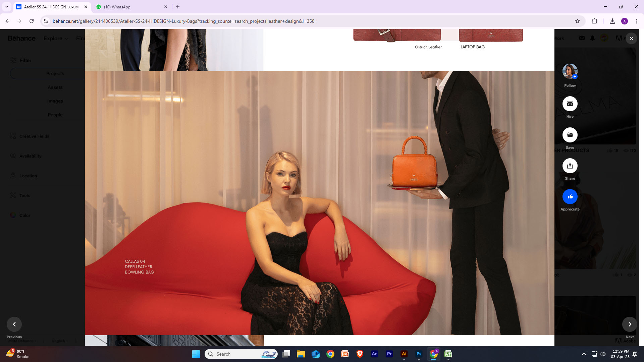Click the orange bowling bag image
The image size is (644, 362).
coord(415,164)
